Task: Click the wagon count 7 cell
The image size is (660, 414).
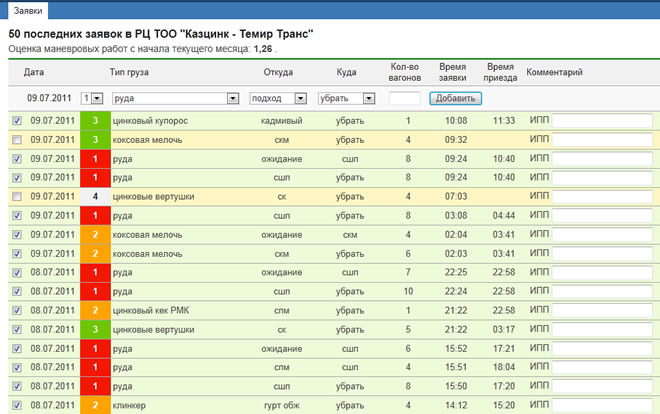Action: click(408, 273)
